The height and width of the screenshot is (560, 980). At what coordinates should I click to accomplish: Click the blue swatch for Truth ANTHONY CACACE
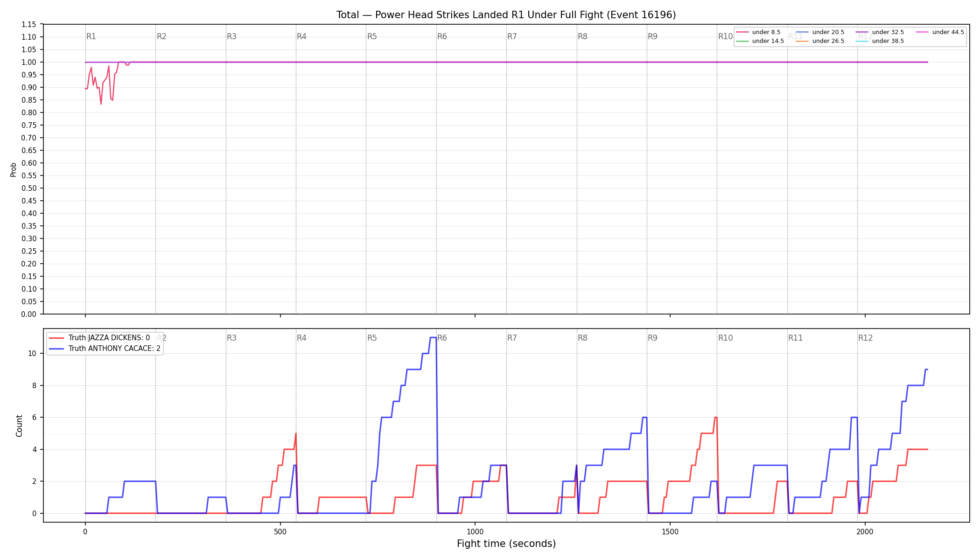pos(56,349)
